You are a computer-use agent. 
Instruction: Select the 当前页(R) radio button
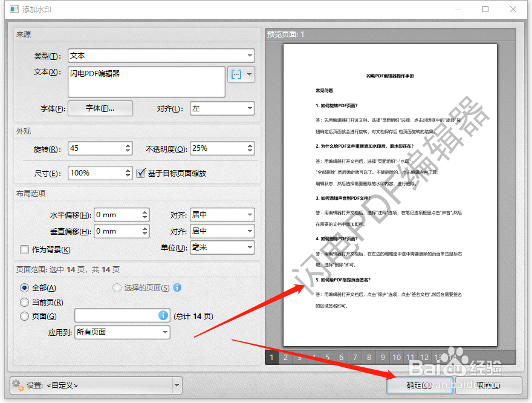(x=24, y=302)
